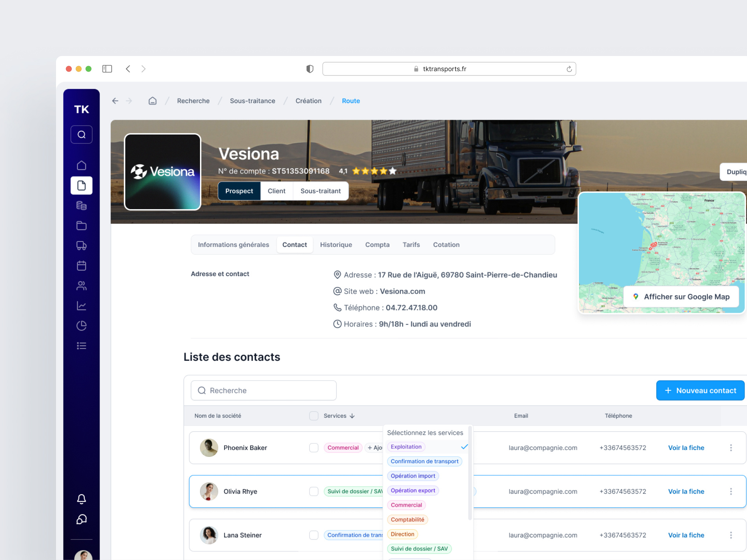This screenshot has height=560, width=747.
Task: Check the Olivia Rhye row checkbox
Action: (x=314, y=492)
